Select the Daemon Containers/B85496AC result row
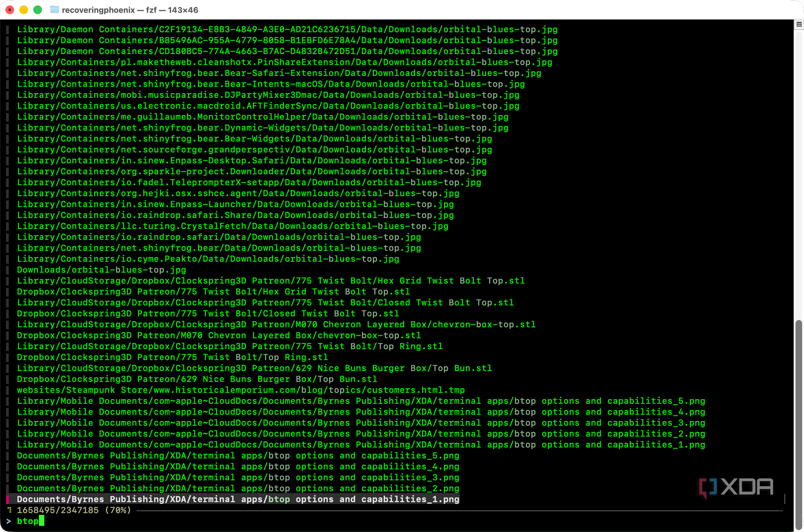The width and height of the screenshot is (804, 532). click(x=287, y=40)
